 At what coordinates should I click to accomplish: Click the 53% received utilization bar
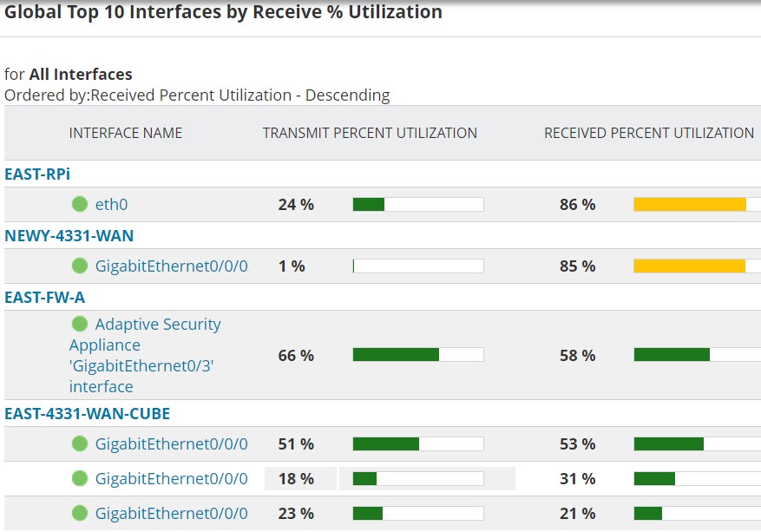pos(694,443)
